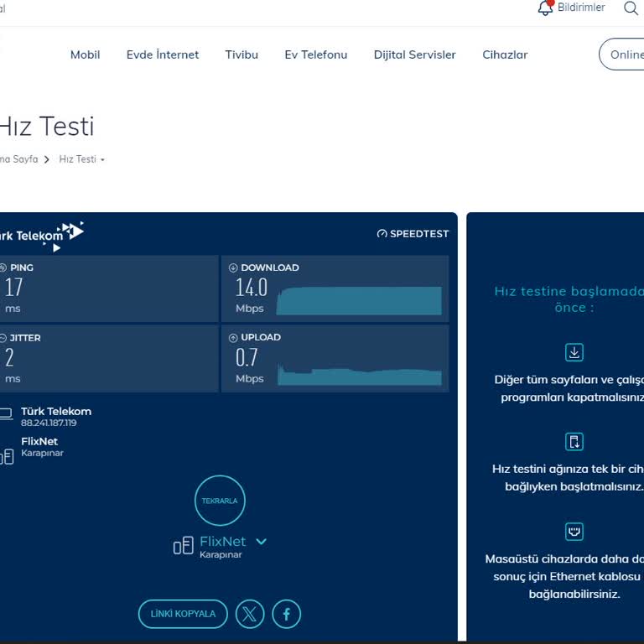Click the Online button in header
The image size is (644, 644).
[622, 55]
